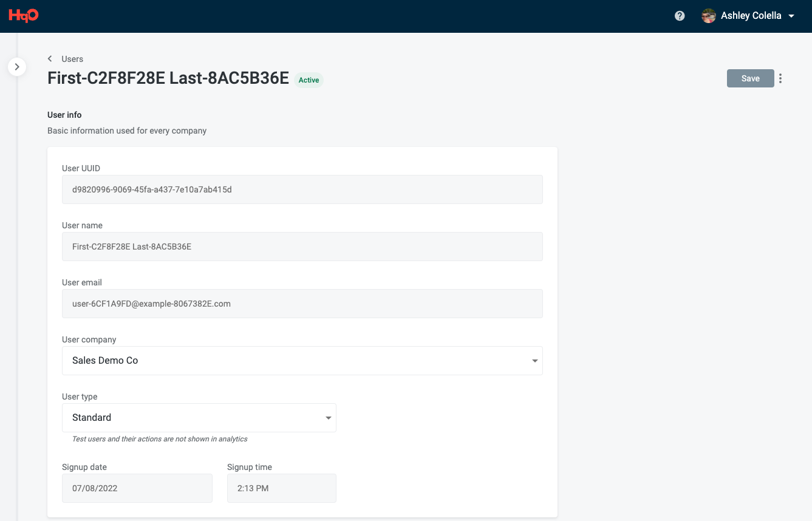Expand the Standard user type selector
The height and width of the screenshot is (521, 812).
coord(199,418)
